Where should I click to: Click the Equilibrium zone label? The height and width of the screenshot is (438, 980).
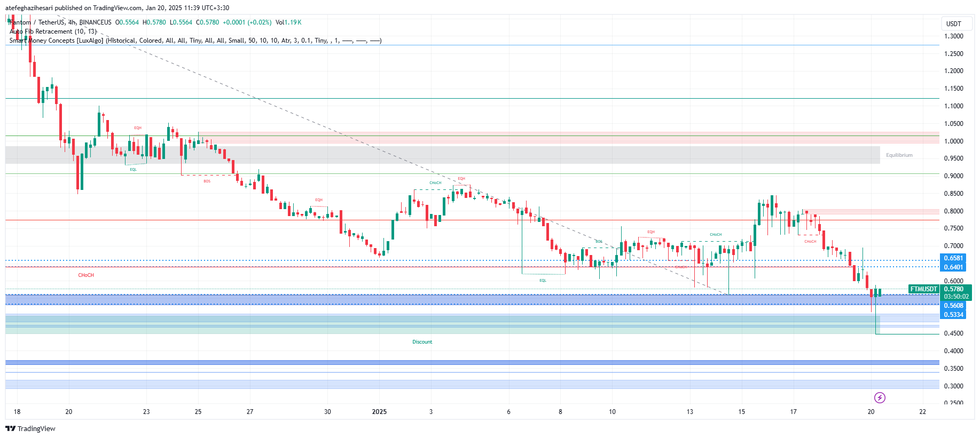click(899, 155)
